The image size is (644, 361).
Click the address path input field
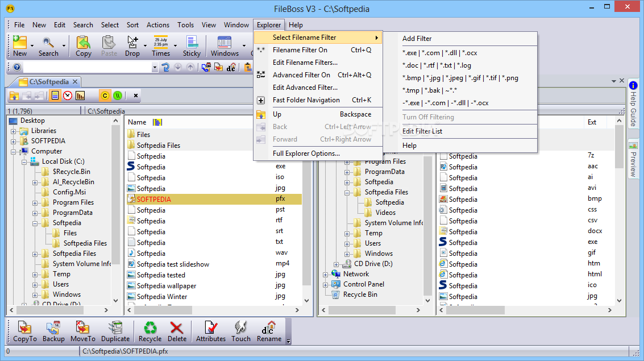87,67
